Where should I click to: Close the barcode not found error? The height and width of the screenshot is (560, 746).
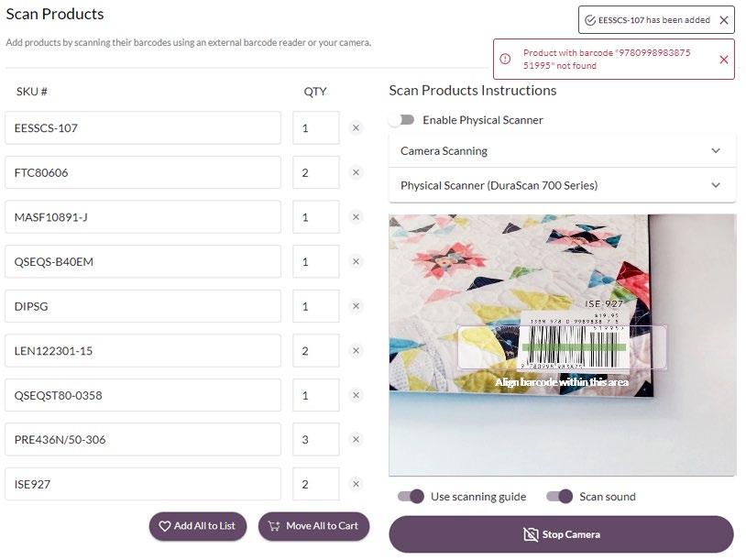tap(724, 60)
